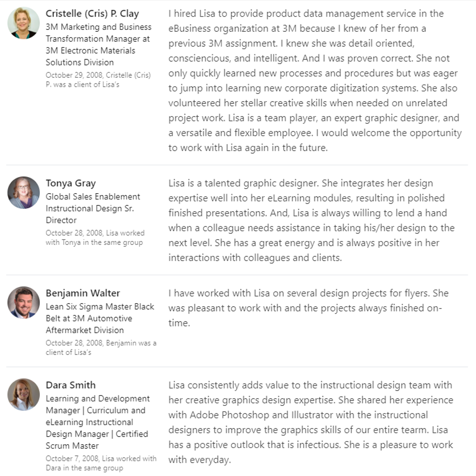The width and height of the screenshot is (476, 476).
Task: Click the October 29, 2008 recommendation date
Action: pos(98,80)
